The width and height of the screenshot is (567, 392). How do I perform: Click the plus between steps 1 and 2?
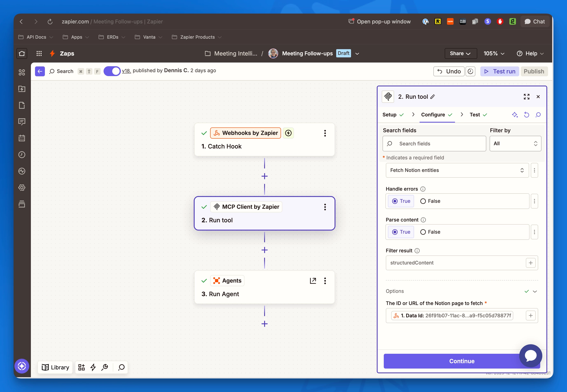(264, 176)
